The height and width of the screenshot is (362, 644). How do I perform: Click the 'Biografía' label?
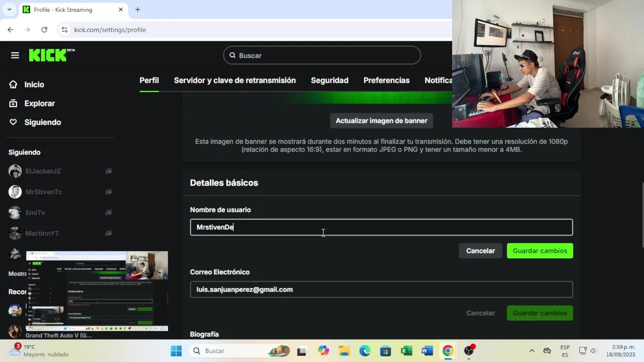[x=204, y=334]
